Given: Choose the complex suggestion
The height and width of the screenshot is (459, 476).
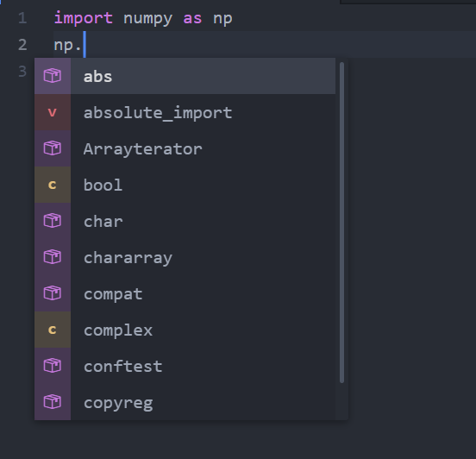Looking at the screenshot, I should 185,330.
